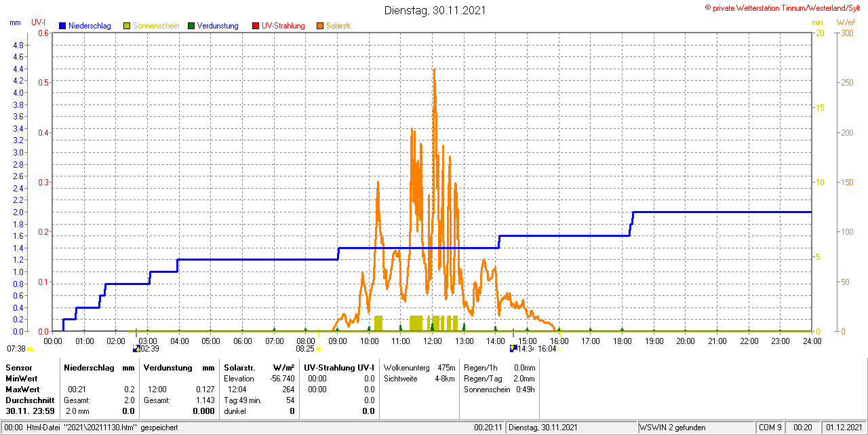The width and height of the screenshot is (868, 435).
Task: Click the 0.5 tick on the UV-I axis
Action: [43, 83]
